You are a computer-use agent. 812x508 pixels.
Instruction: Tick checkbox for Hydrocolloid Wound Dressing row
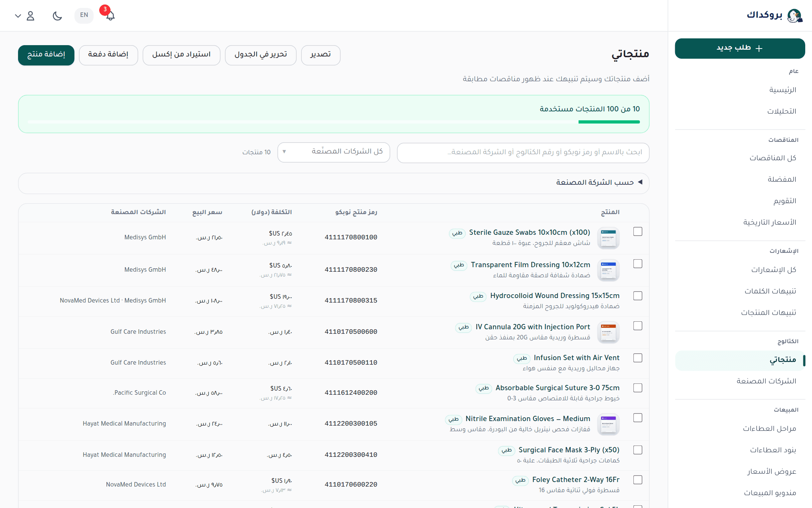tap(638, 296)
